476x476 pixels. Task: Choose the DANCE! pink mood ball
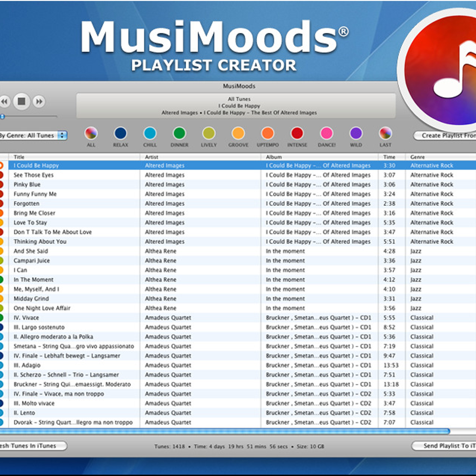pos(326,133)
